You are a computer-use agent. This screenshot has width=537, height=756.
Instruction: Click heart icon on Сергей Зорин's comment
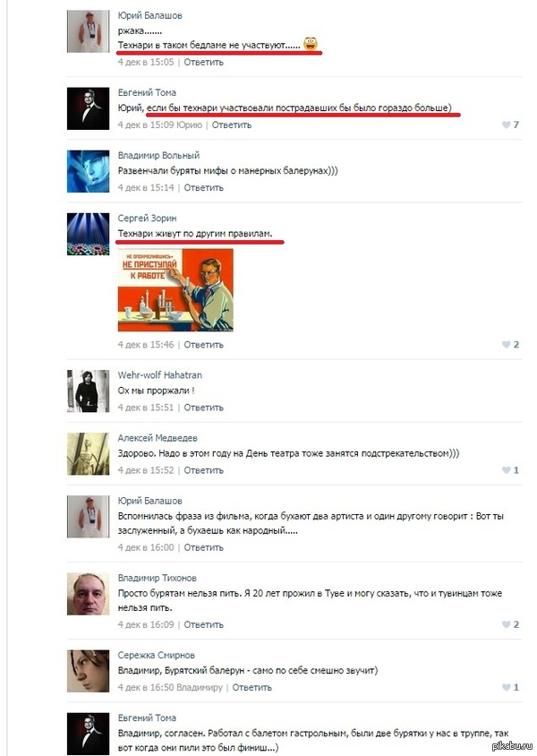(x=507, y=345)
